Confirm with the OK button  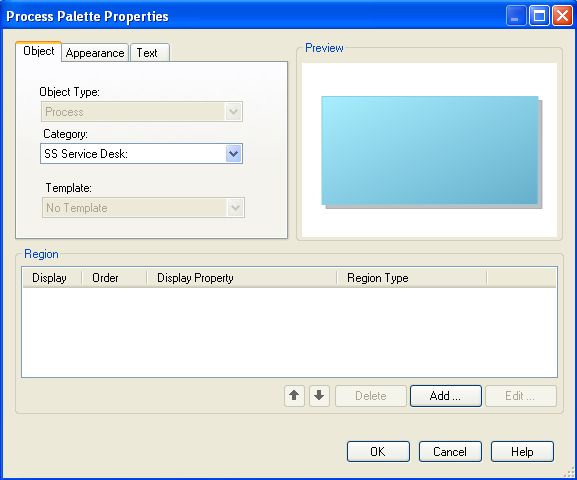pos(378,452)
